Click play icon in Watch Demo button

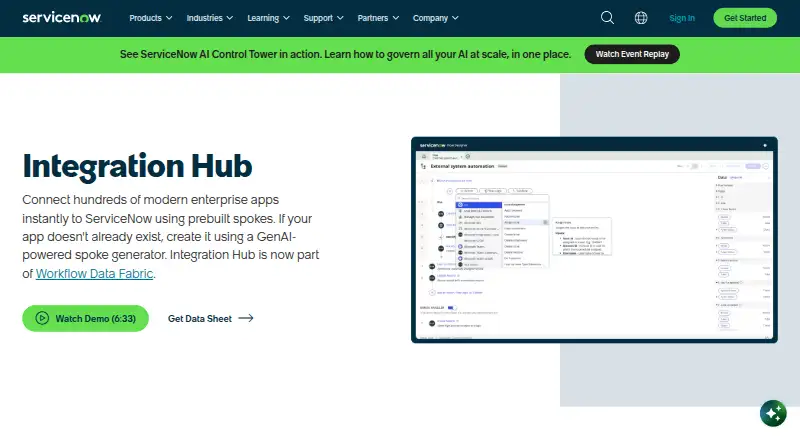point(42,318)
